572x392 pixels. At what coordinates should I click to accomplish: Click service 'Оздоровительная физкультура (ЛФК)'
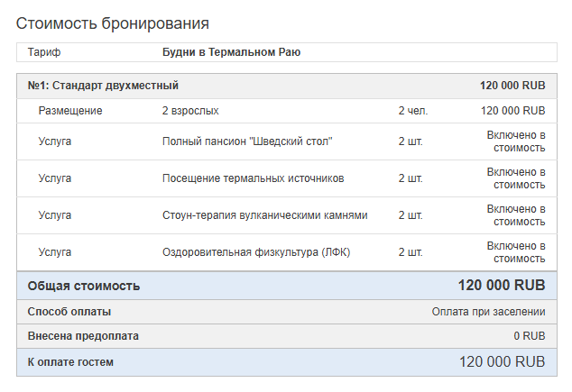tap(256, 252)
